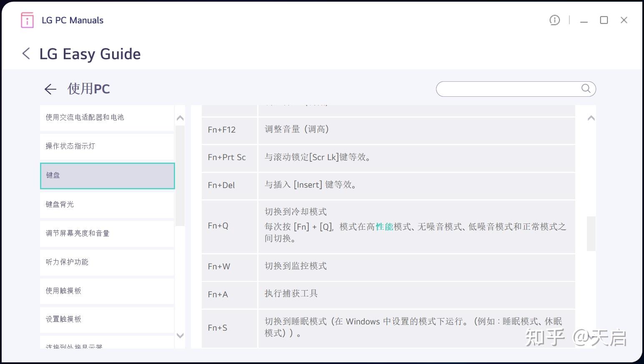This screenshot has width=644, height=364.
Task: Select 使用交流电适配器和电池 in the sidebar
Action: 84,117
